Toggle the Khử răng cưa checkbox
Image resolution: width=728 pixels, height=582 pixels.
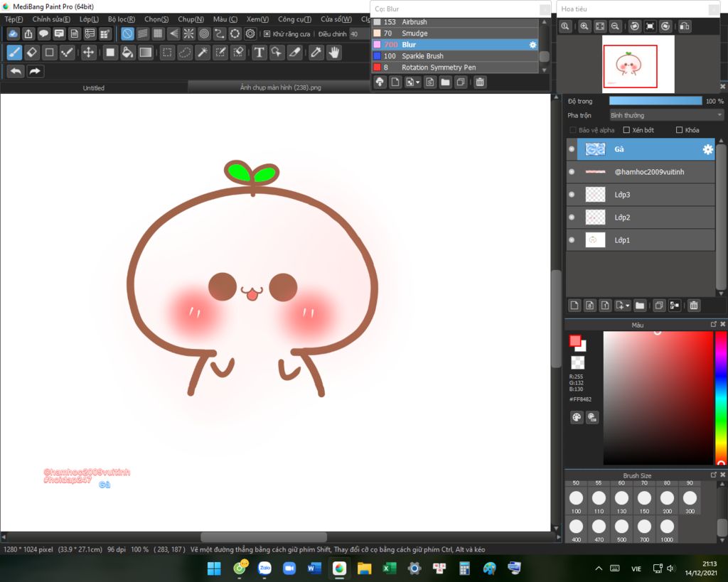[267, 34]
